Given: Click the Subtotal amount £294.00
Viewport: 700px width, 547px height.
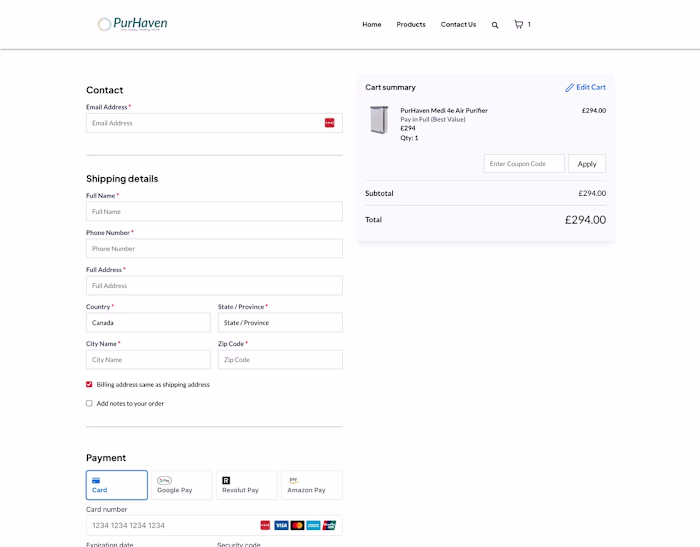Looking at the screenshot, I should point(592,193).
